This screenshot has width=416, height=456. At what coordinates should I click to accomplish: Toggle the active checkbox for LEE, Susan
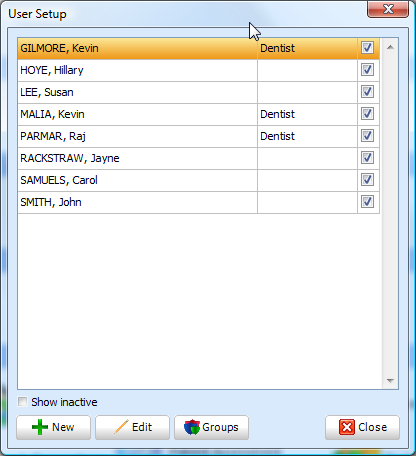coord(367,92)
